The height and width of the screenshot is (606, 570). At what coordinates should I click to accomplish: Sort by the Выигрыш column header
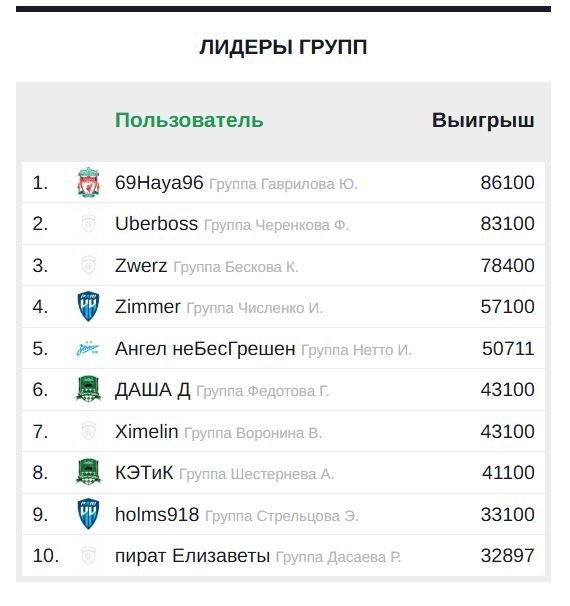point(483,120)
